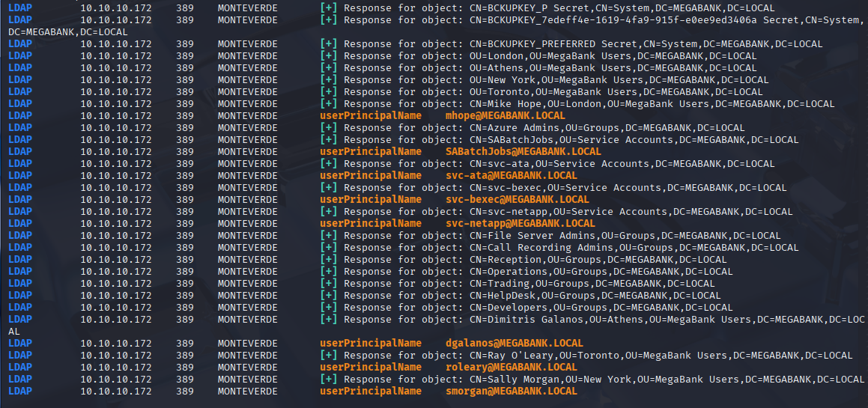Click roleary@MEGABANK.LOCAL username
Viewport: 868px width, 408px height.
pyautogui.click(x=512, y=367)
